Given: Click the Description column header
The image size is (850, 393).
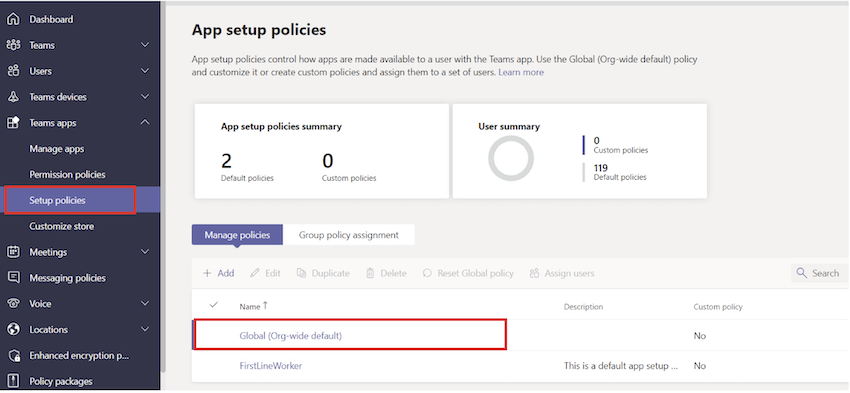Looking at the screenshot, I should [x=583, y=307].
